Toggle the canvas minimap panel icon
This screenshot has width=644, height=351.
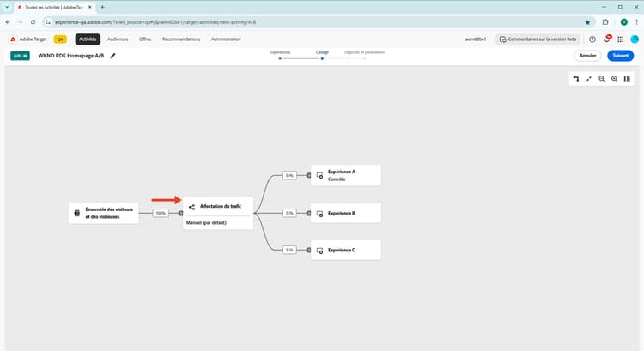point(627,79)
